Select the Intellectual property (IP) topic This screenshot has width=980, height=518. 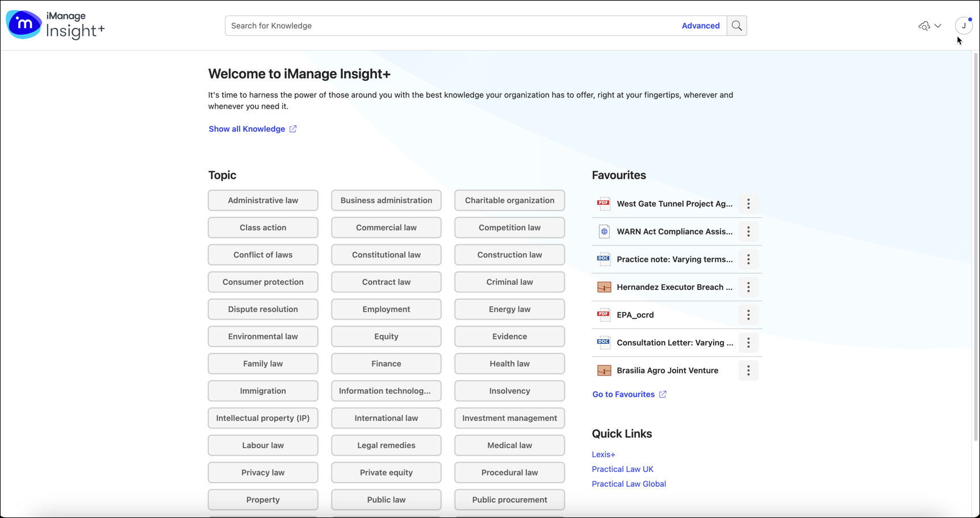(263, 418)
